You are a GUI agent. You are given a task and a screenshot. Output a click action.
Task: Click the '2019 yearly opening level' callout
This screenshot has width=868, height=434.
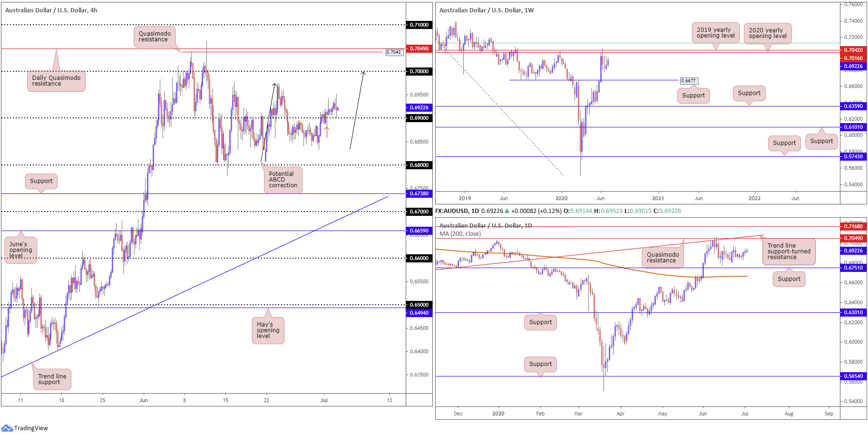pos(715,33)
